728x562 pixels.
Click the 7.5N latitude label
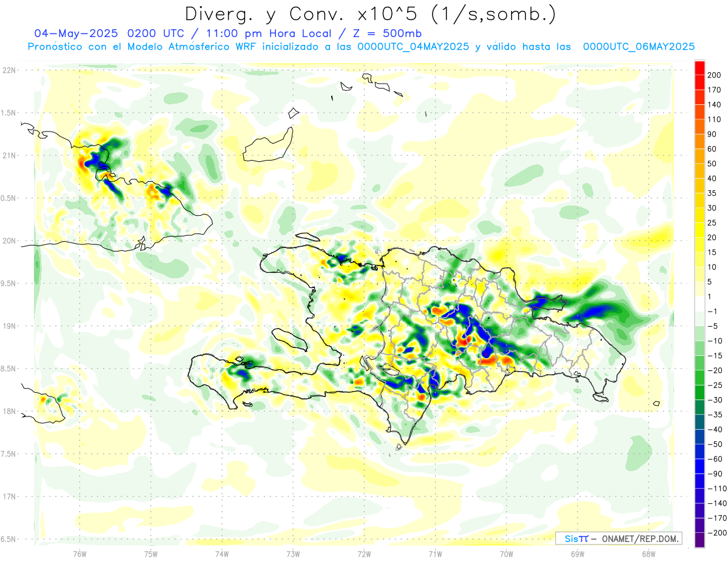tap(9, 454)
